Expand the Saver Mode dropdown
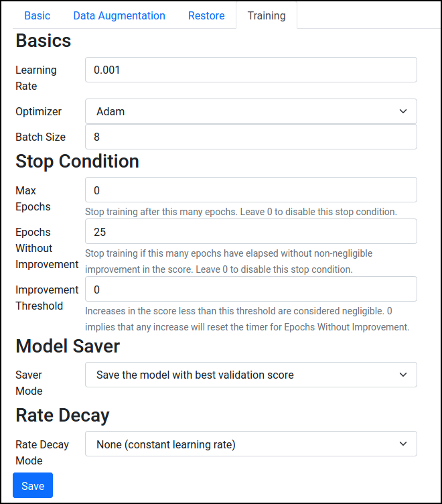The height and width of the screenshot is (504, 442). tap(251, 375)
